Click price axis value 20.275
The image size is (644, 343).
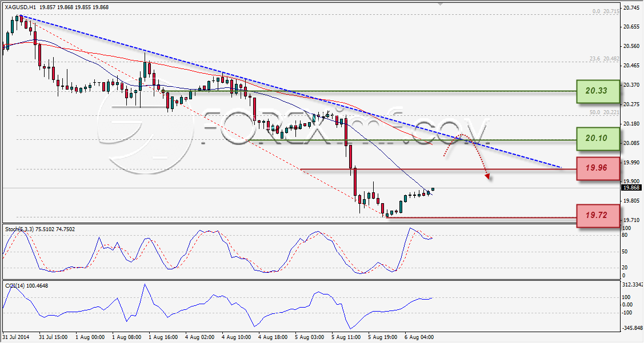point(631,104)
